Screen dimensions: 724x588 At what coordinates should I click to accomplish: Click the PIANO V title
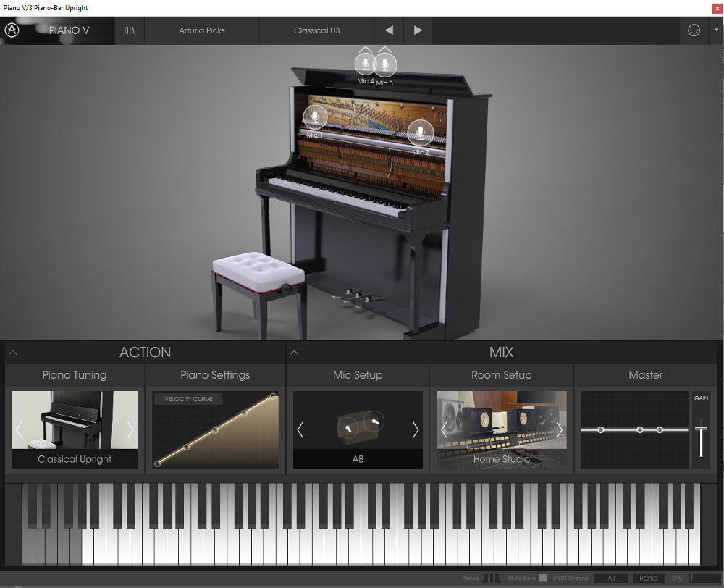[70, 30]
